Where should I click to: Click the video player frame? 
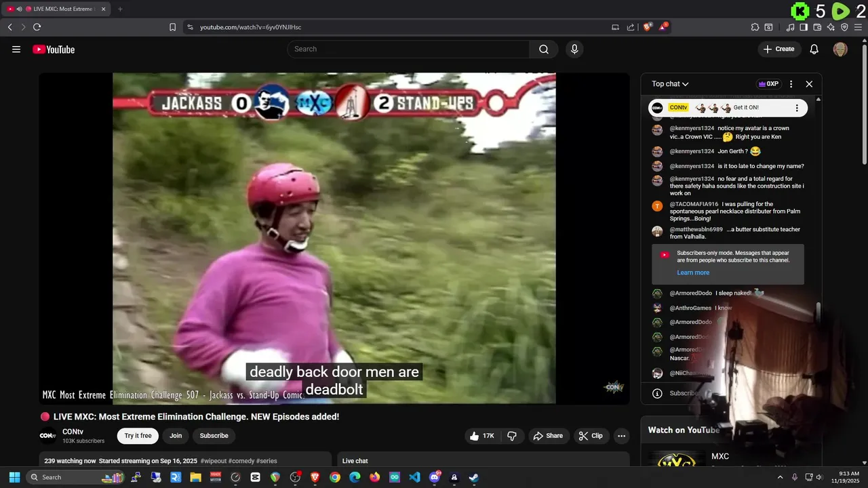pos(334,238)
